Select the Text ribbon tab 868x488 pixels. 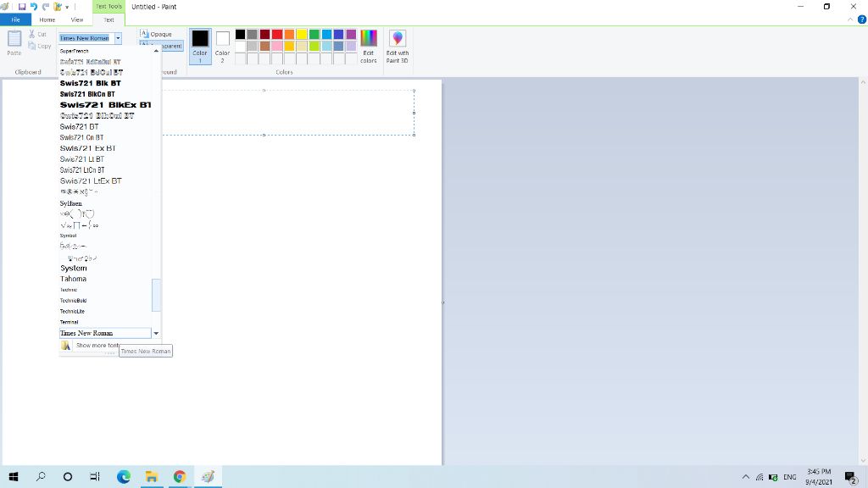(108, 19)
